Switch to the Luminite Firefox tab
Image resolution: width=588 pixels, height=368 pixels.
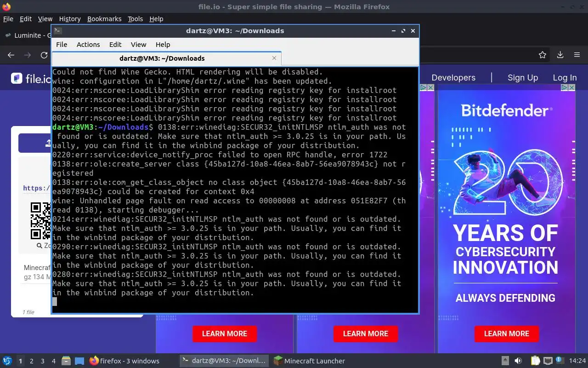[28, 35]
